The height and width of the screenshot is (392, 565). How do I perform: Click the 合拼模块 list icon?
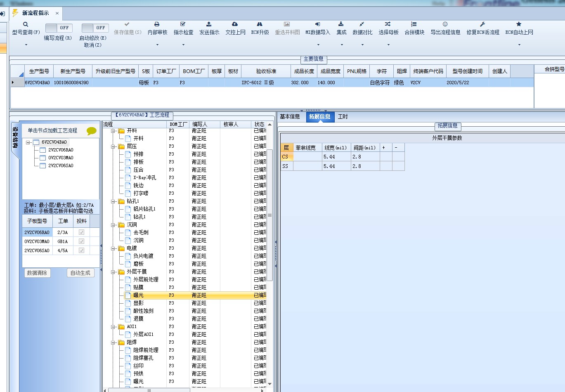[414, 24]
